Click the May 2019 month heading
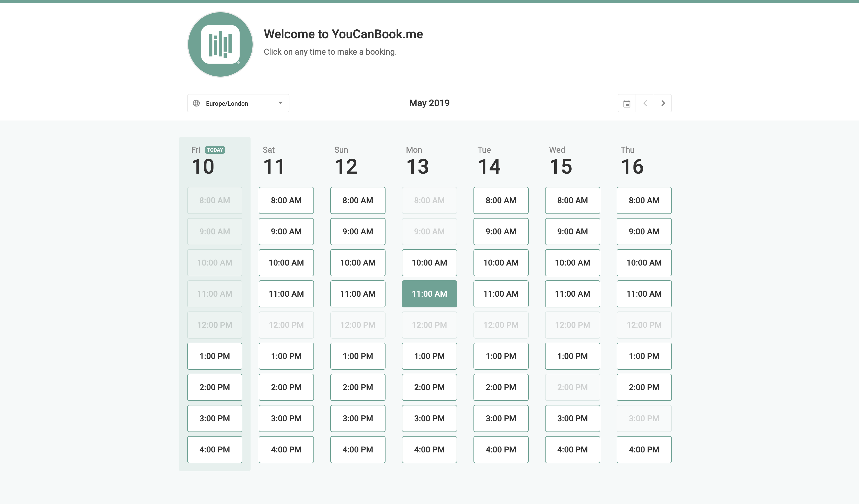 pos(429,103)
